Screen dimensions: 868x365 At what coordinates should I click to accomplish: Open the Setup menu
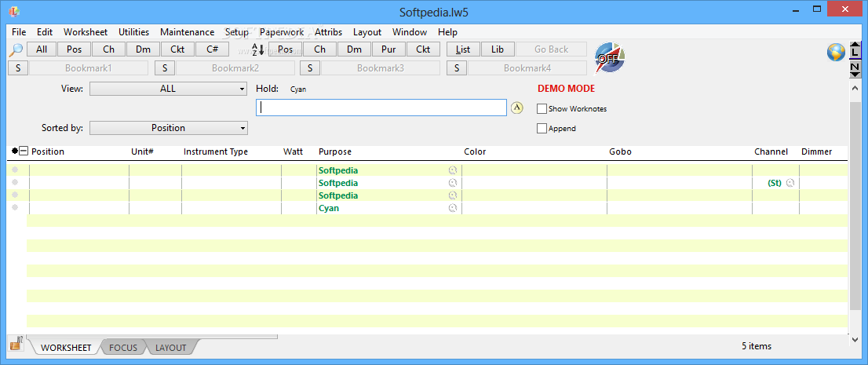point(237,32)
